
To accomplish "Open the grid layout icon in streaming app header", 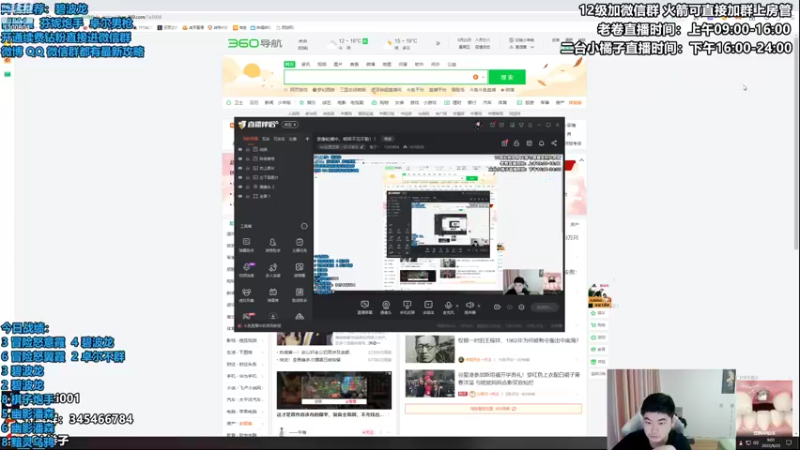I will pyautogui.click(x=529, y=143).
